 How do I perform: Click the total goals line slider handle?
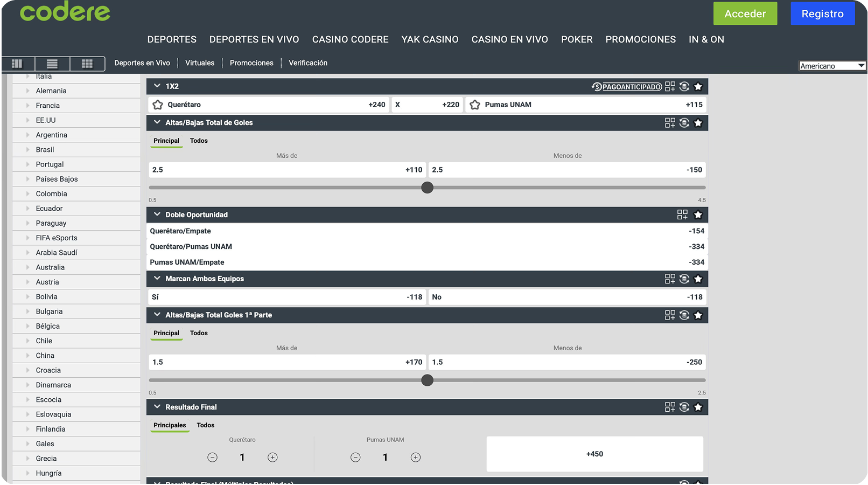coord(427,188)
